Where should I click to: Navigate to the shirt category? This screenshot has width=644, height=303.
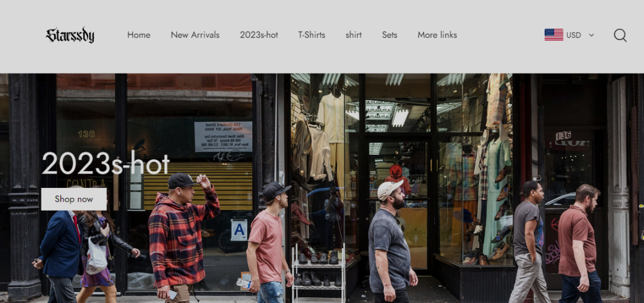coord(353,35)
